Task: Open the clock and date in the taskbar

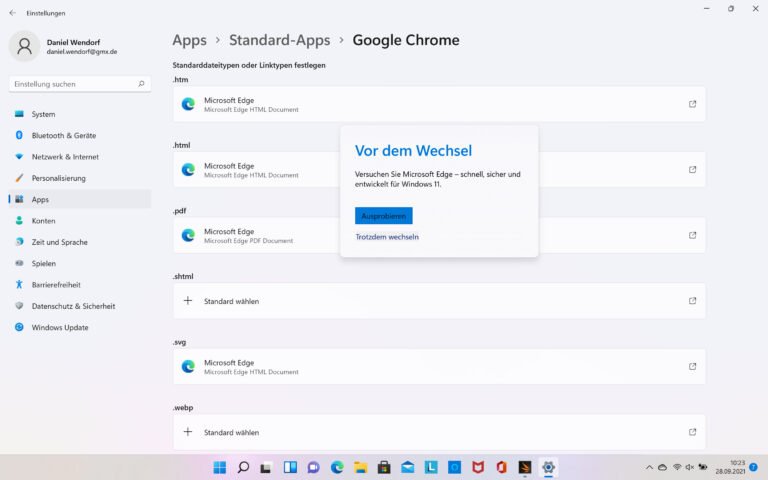Action: pos(730,467)
